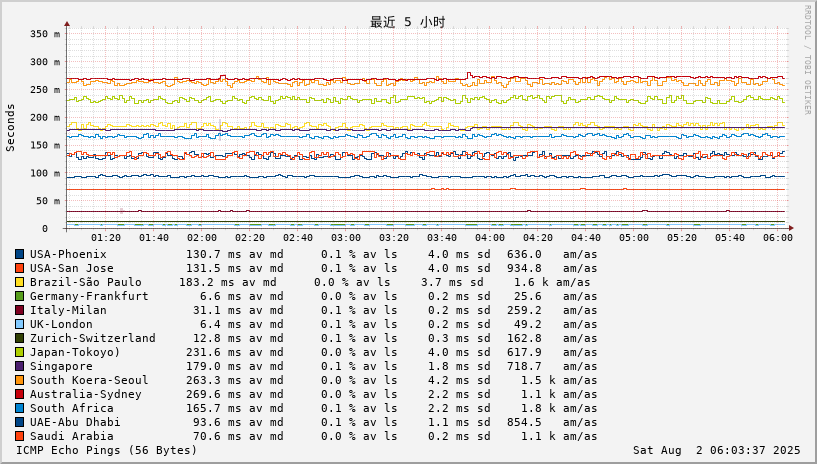Click the "03:00" time axis label

coord(346,237)
